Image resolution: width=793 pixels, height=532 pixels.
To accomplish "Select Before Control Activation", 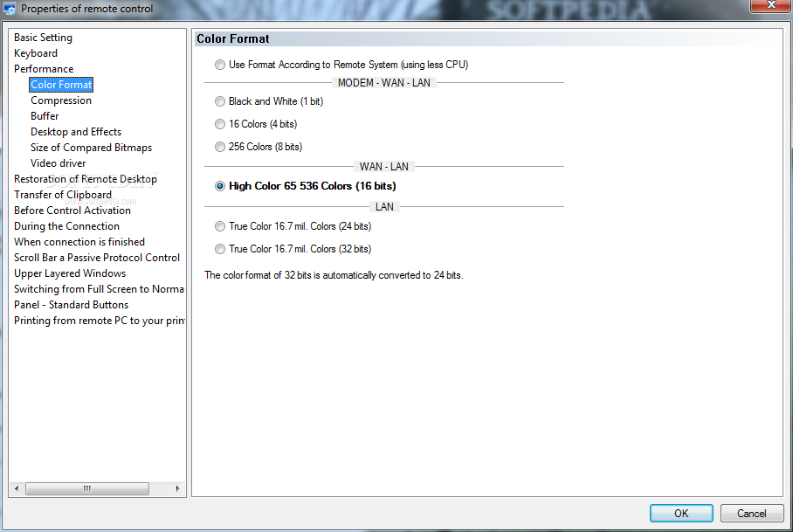I will (x=72, y=210).
